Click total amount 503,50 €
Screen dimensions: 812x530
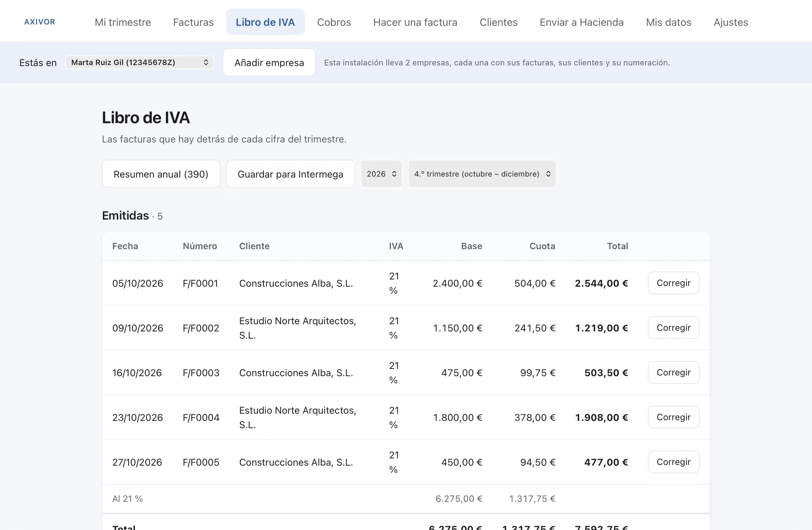[x=606, y=373]
